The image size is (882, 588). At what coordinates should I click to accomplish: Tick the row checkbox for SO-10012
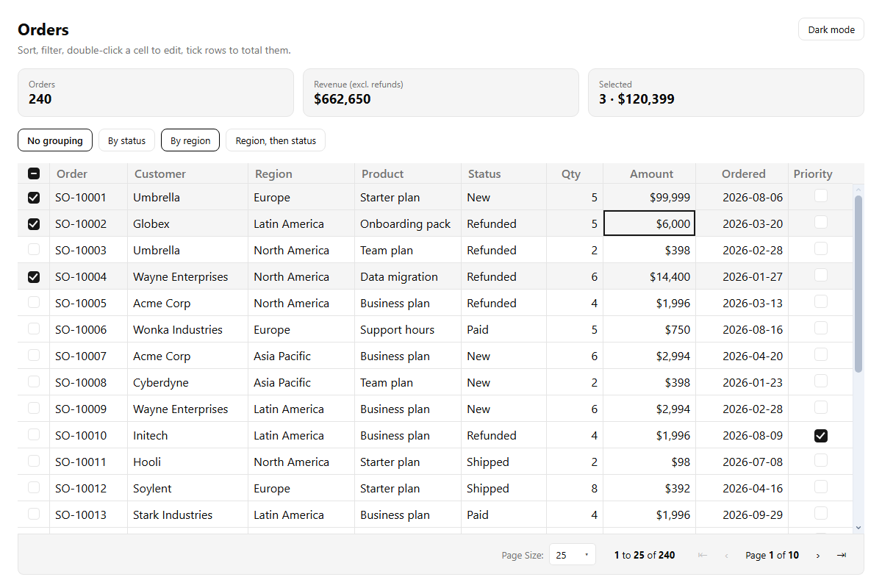pyautogui.click(x=34, y=487)
